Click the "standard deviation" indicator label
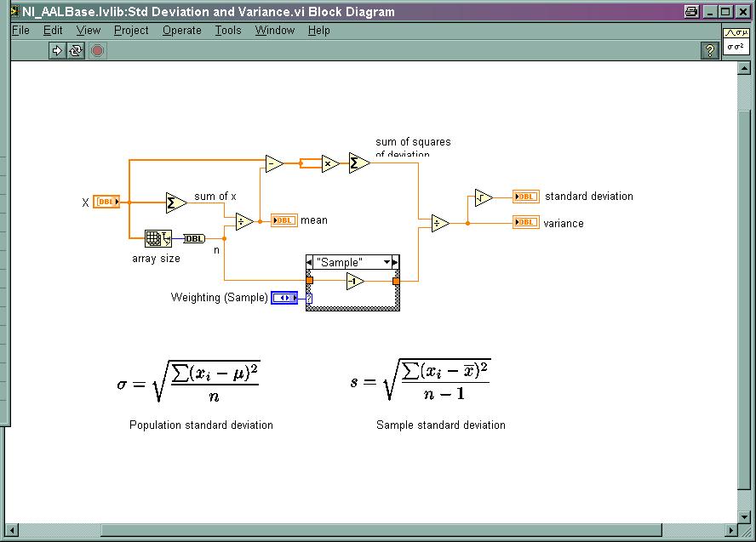Viewport: 756px width, 542px height. [589, 197]
